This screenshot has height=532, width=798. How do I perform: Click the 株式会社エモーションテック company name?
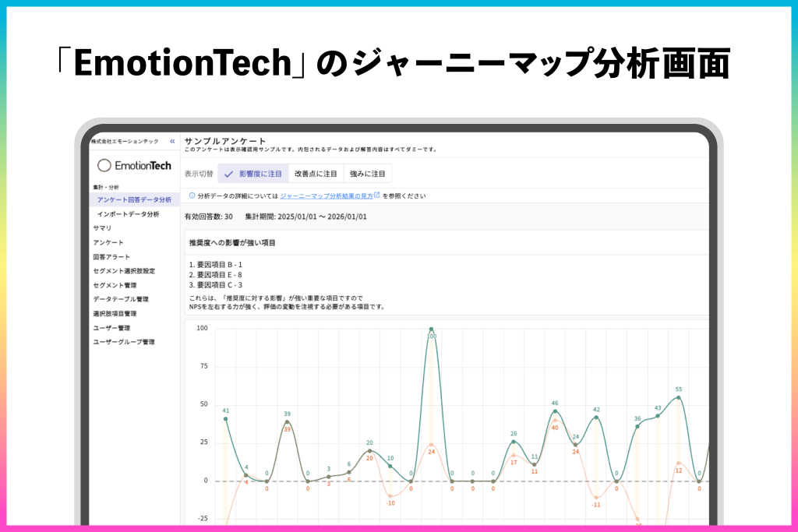pos(125,141)
